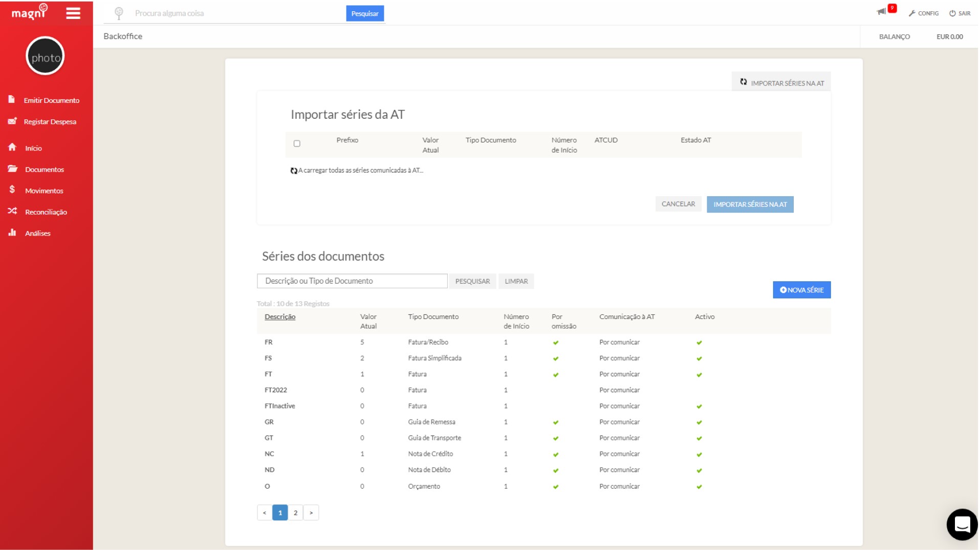This screenshot has height=550, width=980.
Task: Open Reconciliação in sidebar
Action: tap(37, 211)
